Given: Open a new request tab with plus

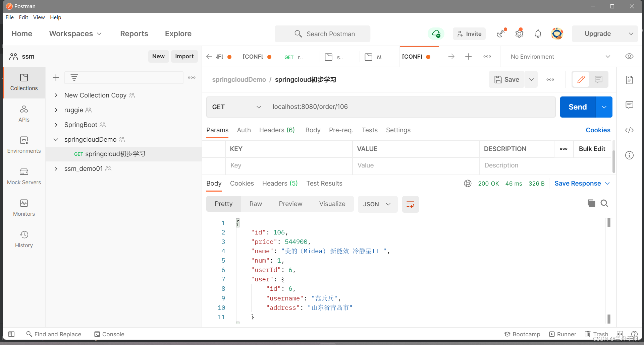Looking at the screenshot, I should coord(469,57).
